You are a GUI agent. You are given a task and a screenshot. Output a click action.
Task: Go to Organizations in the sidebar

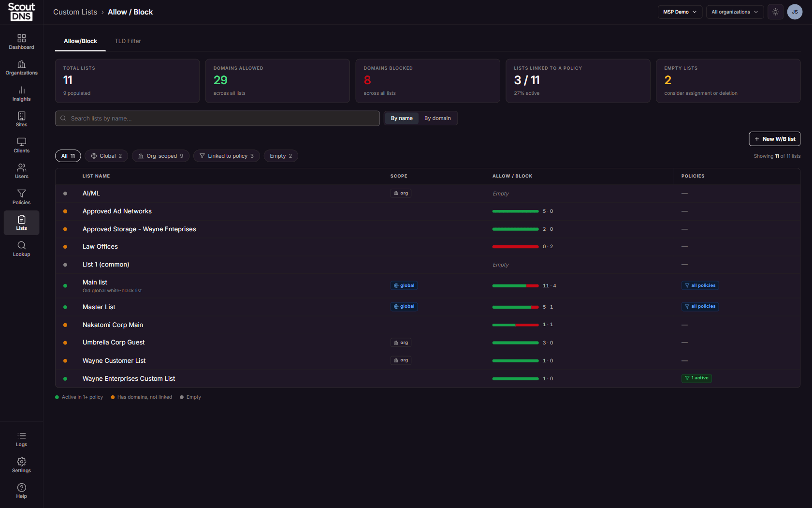coord(21,68)
